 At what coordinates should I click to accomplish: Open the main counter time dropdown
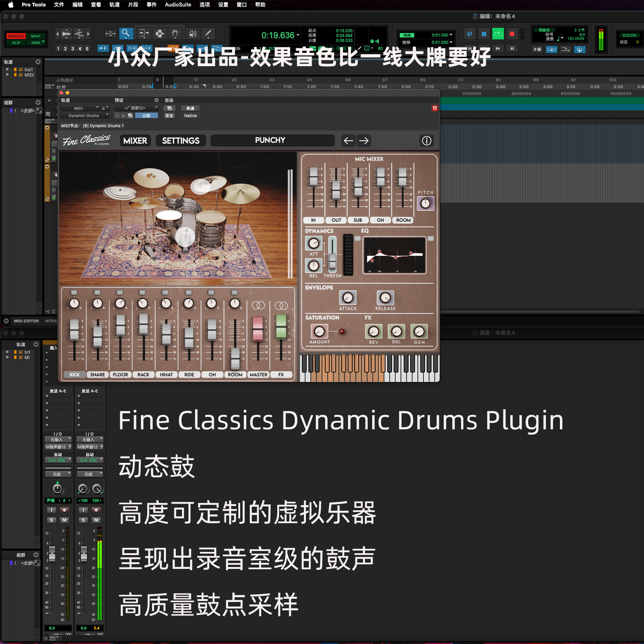point(298,35)
